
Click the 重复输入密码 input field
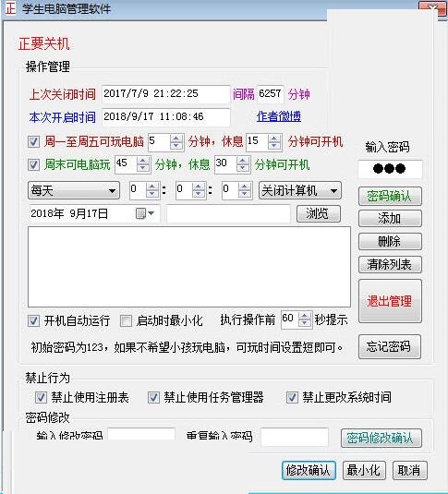pyautogui.click(x=295, y=437)
